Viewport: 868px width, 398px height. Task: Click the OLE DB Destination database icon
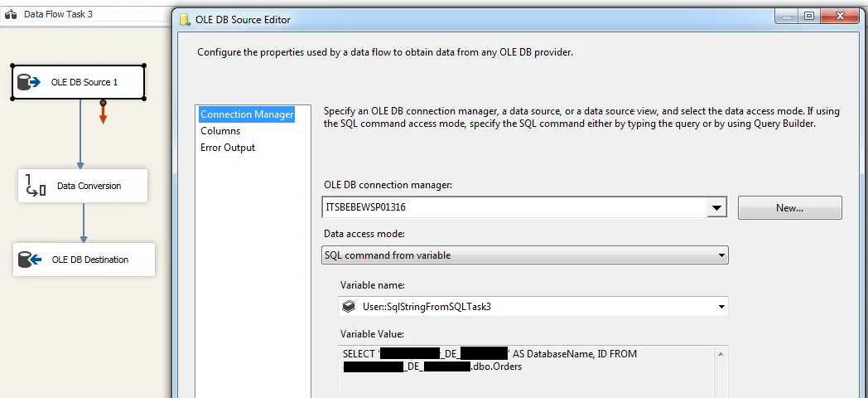pyautogui.click(x=30, y=260)
